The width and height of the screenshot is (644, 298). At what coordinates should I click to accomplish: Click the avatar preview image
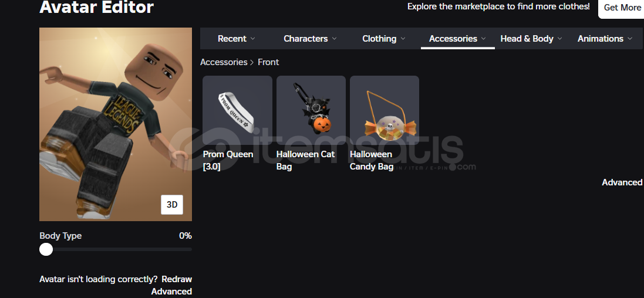coord(116,124)
